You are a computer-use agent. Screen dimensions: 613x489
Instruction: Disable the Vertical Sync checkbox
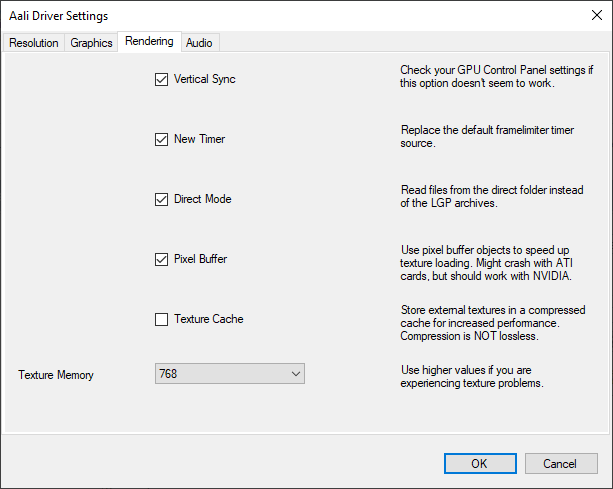pyautogui.click(x=161, y=79)
